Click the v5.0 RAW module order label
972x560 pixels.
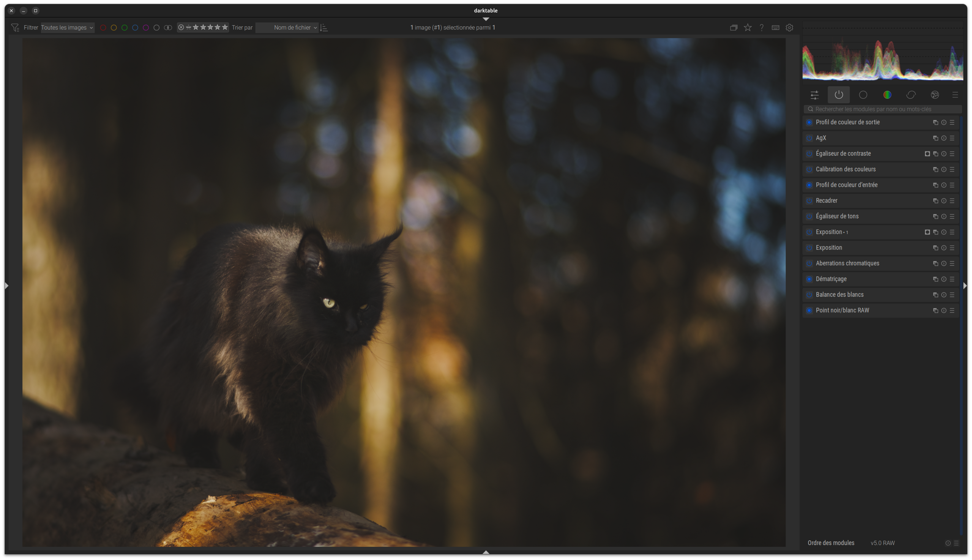882,543
